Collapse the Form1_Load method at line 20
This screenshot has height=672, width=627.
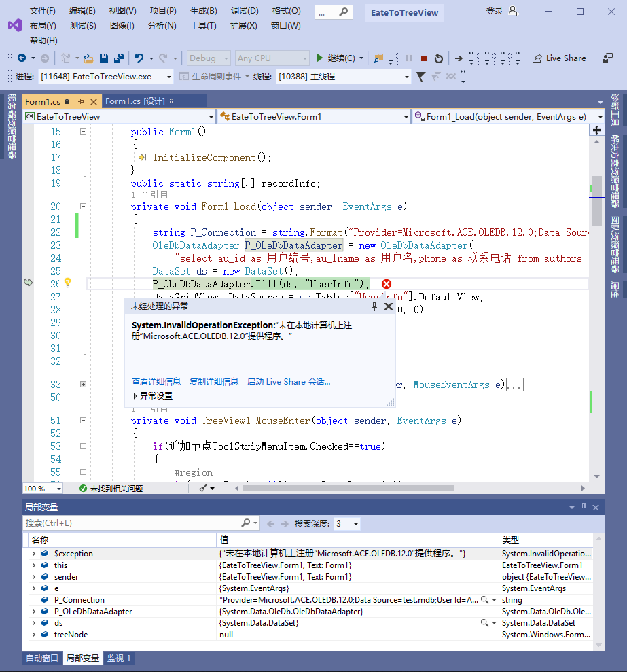pos(83,206)
